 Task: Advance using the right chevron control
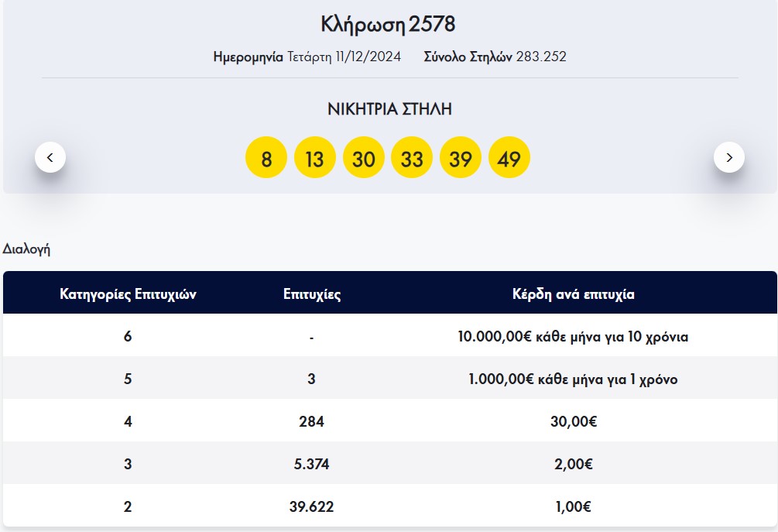click(728, 156)
